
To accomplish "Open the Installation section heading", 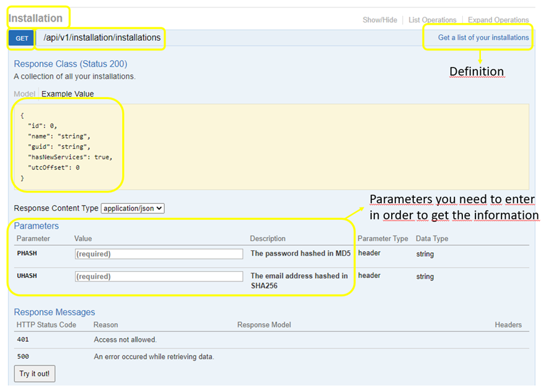I will pos(36,18).
